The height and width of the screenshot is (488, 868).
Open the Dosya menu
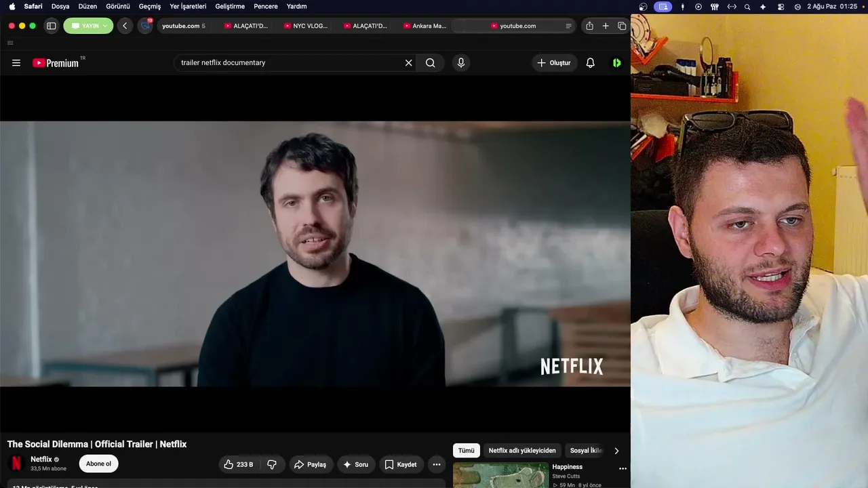click(x=60, y=6)
